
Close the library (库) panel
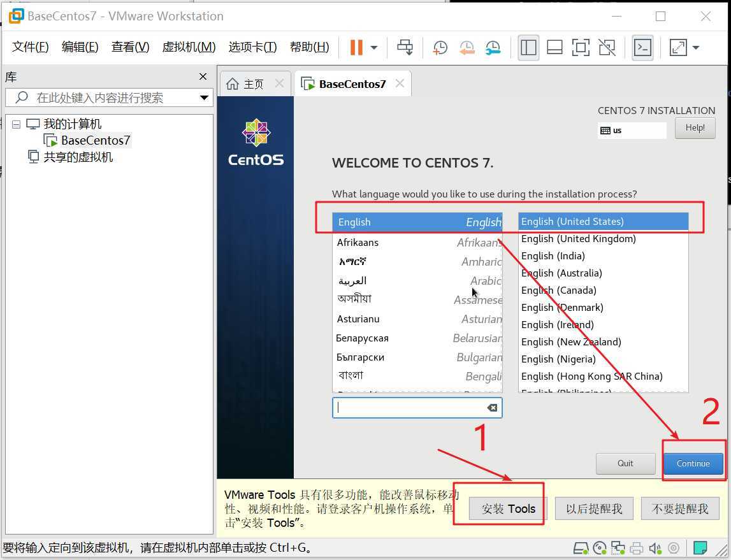tap(203, 76)
